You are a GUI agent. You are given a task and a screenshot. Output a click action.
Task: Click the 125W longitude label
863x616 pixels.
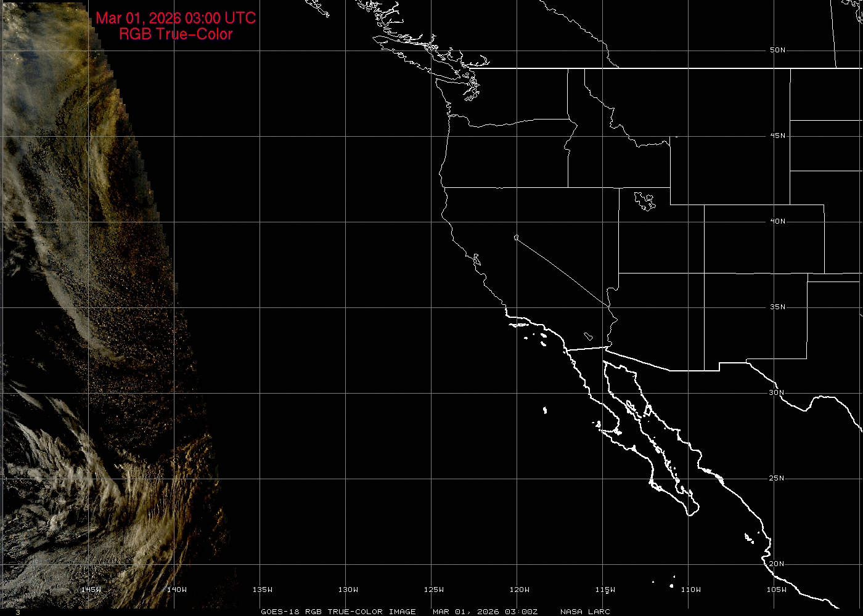[x=433, y=590]
